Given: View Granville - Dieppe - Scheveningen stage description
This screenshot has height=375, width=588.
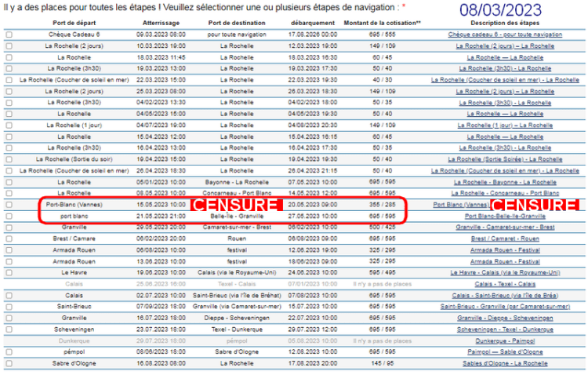Looking at the screenshot, I should point(505,318).
